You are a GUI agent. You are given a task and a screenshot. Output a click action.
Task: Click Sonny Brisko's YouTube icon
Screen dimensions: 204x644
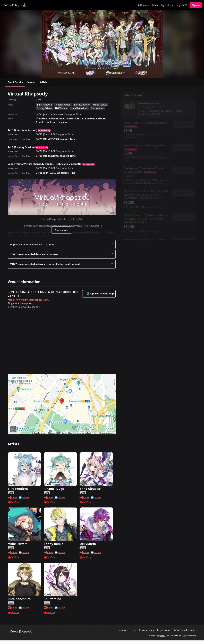pos(45,557)
